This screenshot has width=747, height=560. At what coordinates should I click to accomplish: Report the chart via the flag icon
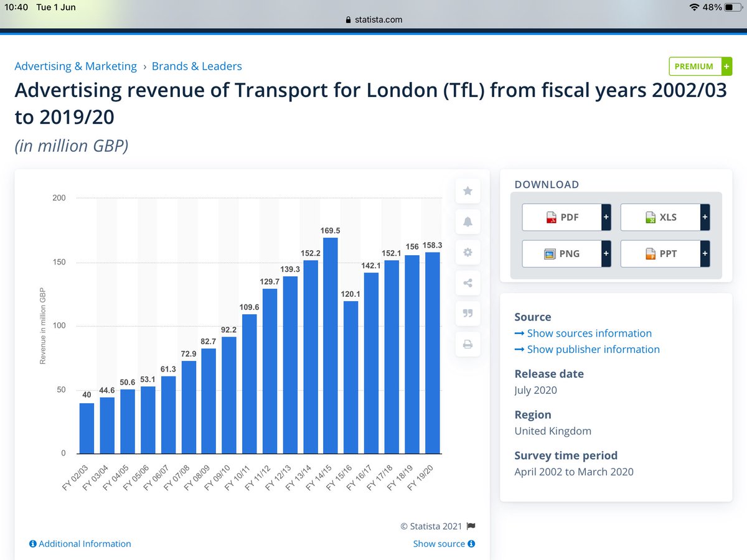tap(472, 526)
